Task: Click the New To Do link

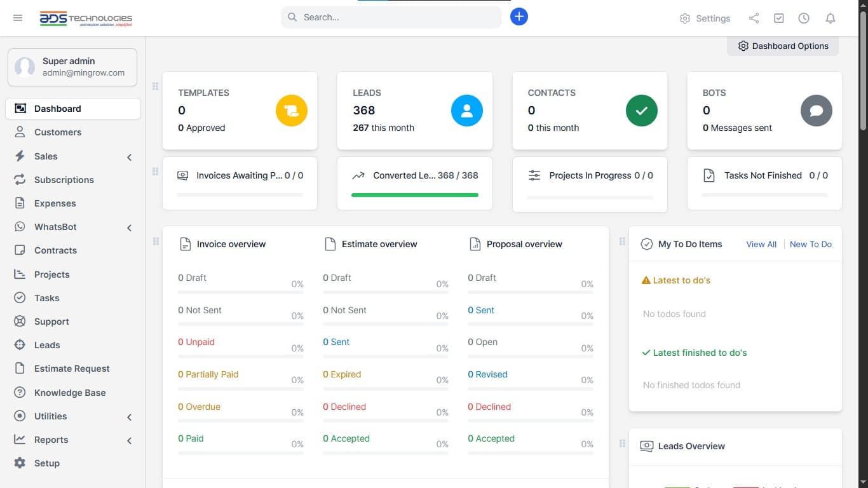Action: coord(810,244)
